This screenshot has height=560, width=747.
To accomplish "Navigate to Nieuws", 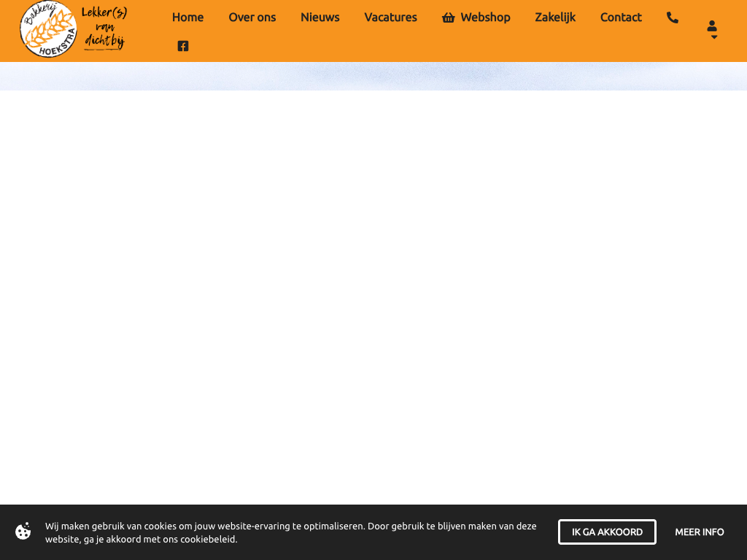I will [x=320, y=17].
